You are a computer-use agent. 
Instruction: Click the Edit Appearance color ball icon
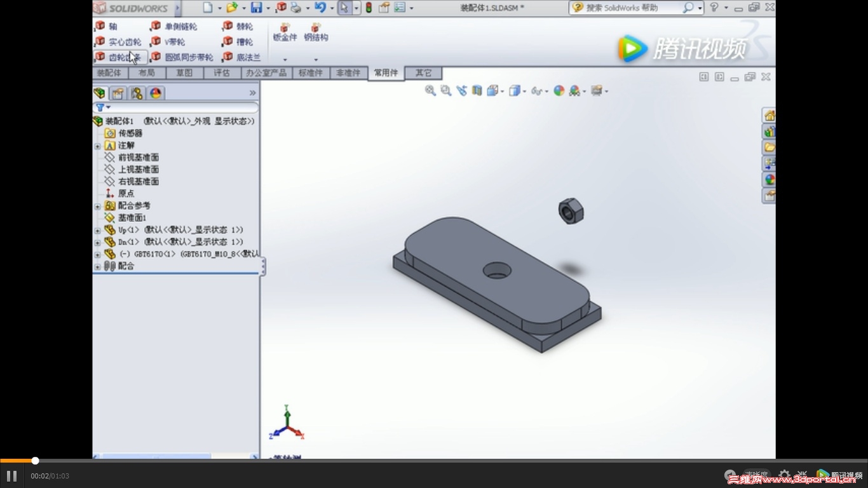point(559,91)
